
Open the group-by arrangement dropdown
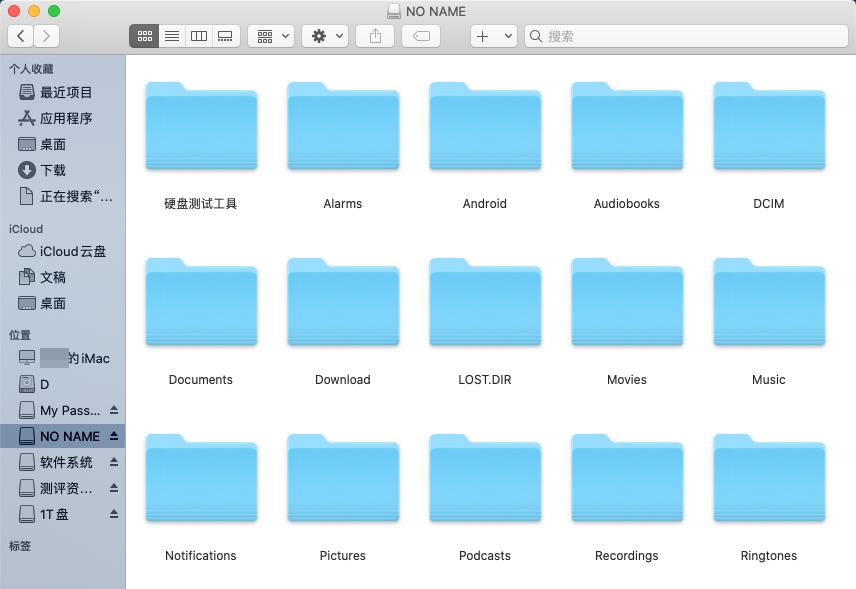coord(270,36)
